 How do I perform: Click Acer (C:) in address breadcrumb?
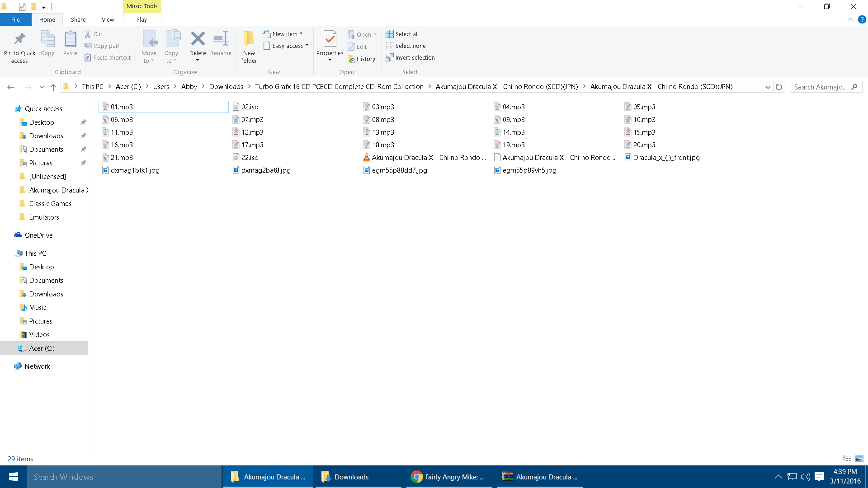(128, 87)
